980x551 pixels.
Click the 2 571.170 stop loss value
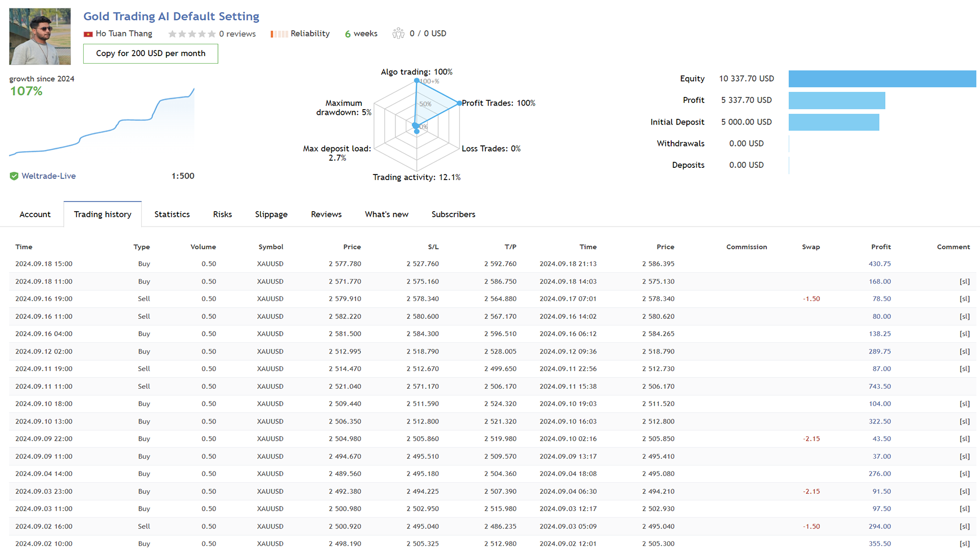[423, 387]
